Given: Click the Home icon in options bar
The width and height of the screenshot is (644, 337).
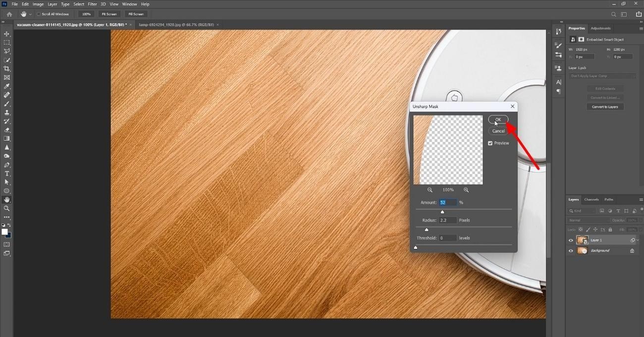Looking at the screenshot, I should click(9, 14).
